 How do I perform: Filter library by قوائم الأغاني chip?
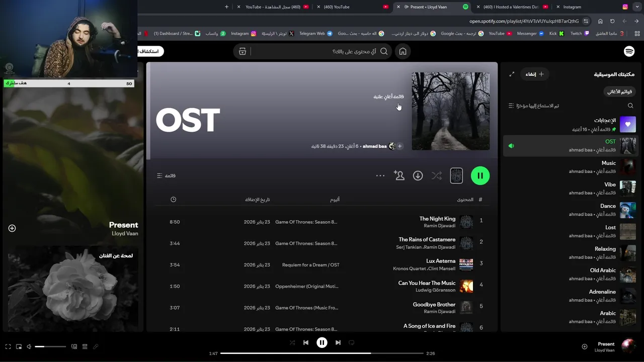point(619,92)
